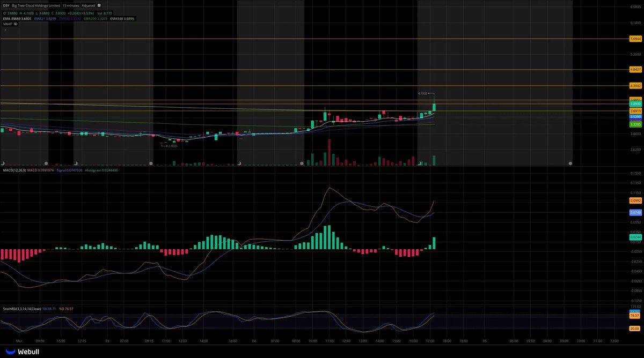644x358 pixels.
Task: Click the StochRSI(3,3,14,14,Close) indicator label
Action: click(x=23, y=308)
